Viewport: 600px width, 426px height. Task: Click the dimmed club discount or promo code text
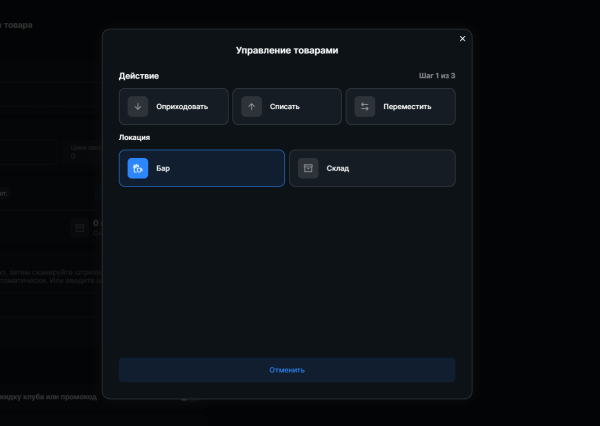(x=49, y=397)
